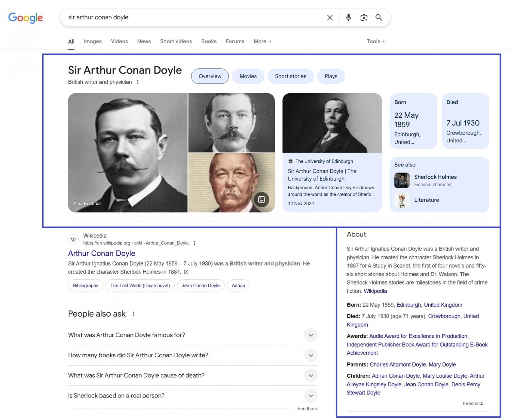The image size is (511, 420).
Task: Select the All results tab
Action: 71,42
